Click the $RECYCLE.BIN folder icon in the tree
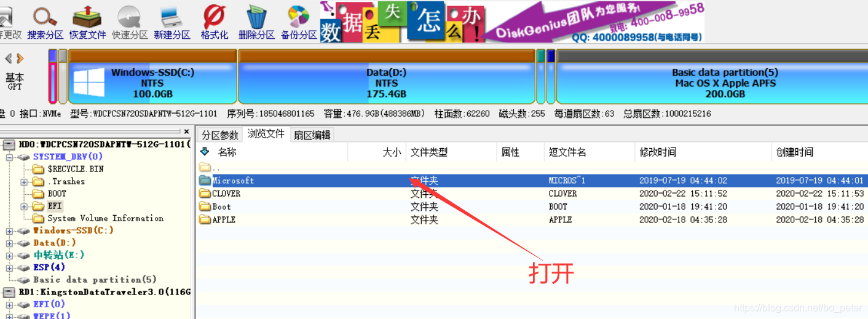 click(x=38, y=169)
